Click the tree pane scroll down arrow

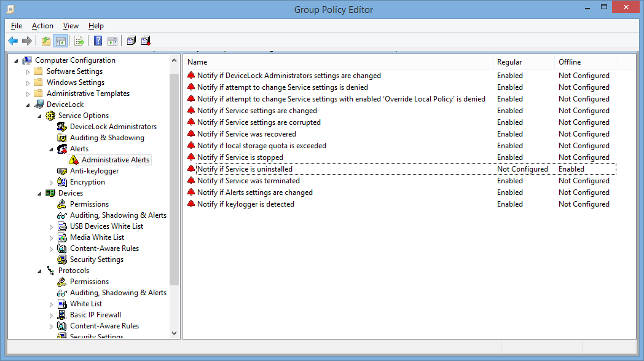(174, 333)
